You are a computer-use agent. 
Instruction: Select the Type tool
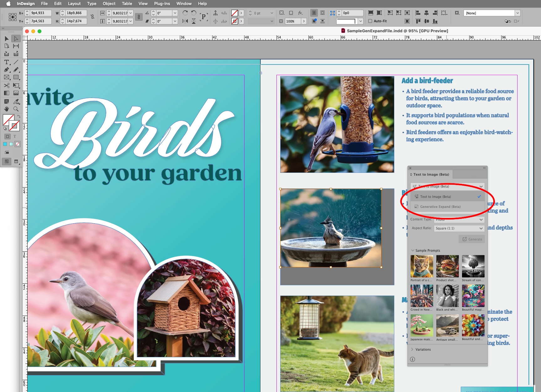(x=7, y=62)
